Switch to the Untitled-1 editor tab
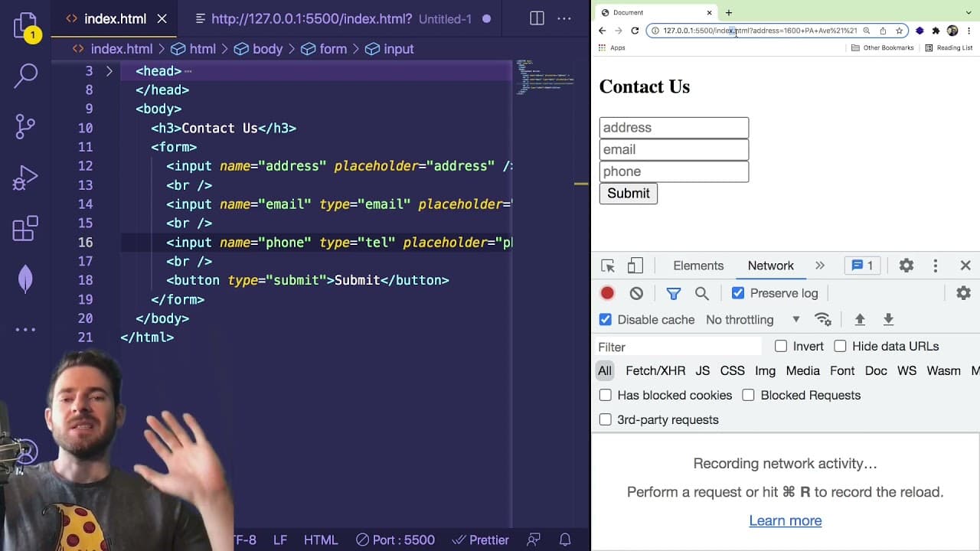 click(x=341, y=18)
